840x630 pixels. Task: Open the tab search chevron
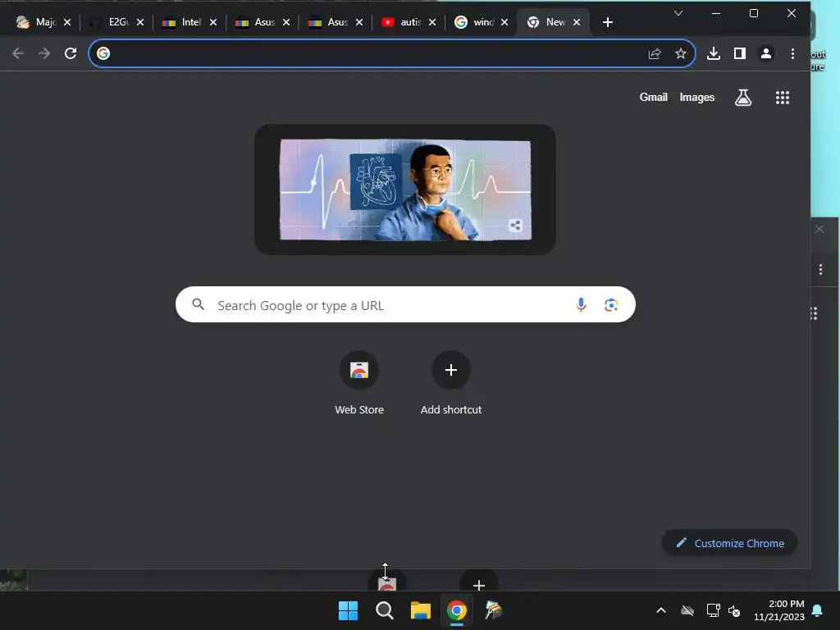[678, 13]
